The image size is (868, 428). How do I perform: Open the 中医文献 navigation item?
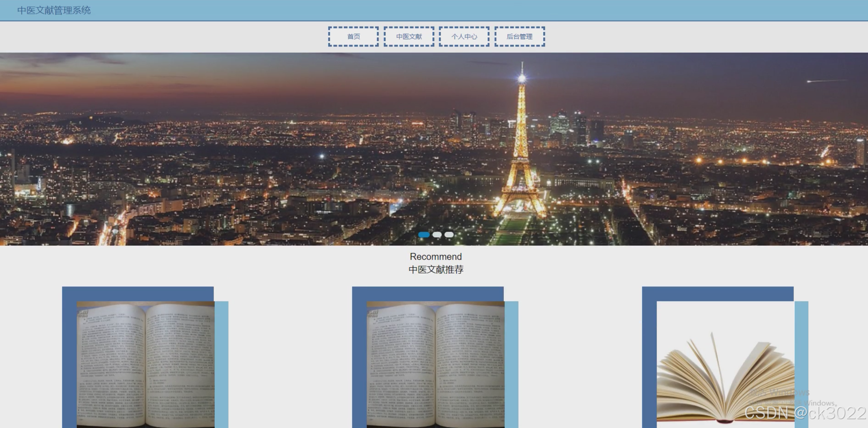pyautogui.click(x=409, y=37)
